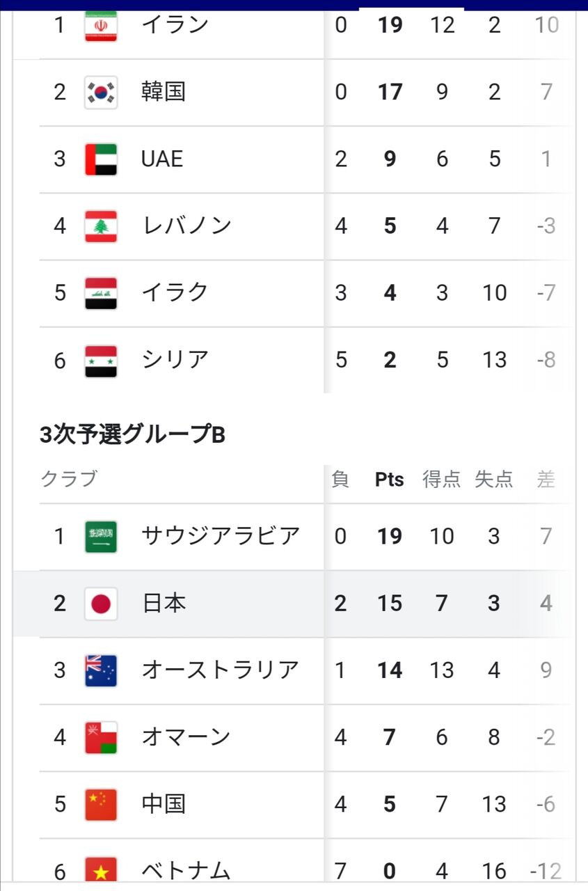Tap the UAE flag icon
Screen dimensions: 588x891
click(x=101, y=159)
